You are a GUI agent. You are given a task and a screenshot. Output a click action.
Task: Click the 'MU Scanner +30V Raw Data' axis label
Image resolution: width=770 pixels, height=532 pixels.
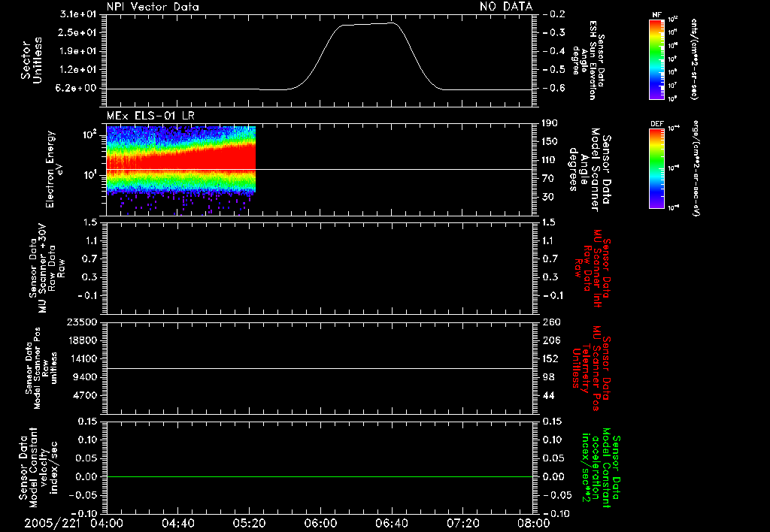[46, 268]
